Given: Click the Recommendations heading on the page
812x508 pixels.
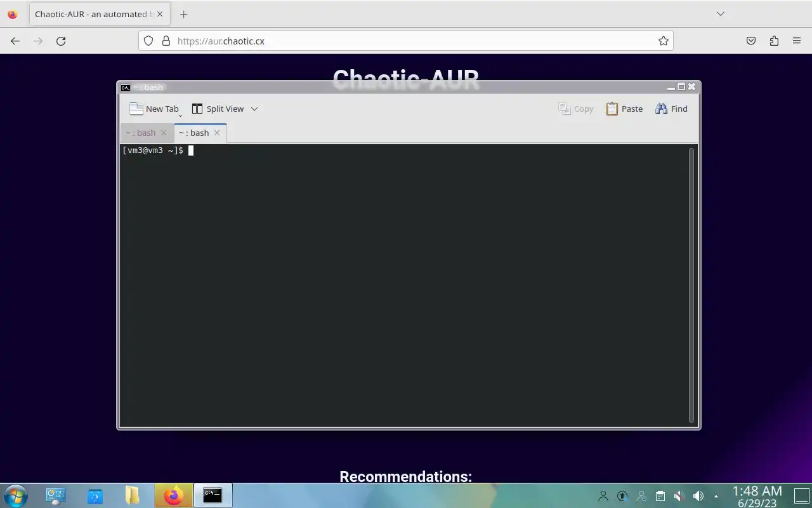Looking at the screenshot, I should click(x=406, y=477).
